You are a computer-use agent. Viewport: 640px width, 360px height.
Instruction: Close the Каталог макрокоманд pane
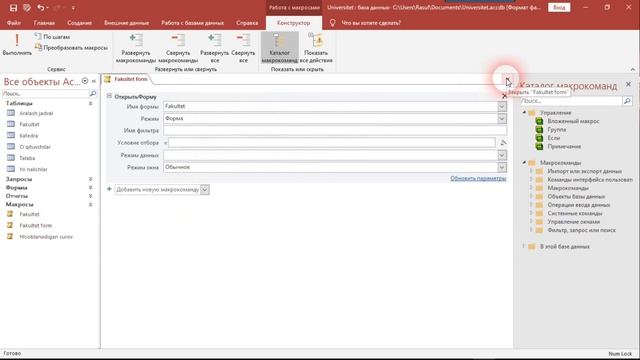(x=629, y=84)
